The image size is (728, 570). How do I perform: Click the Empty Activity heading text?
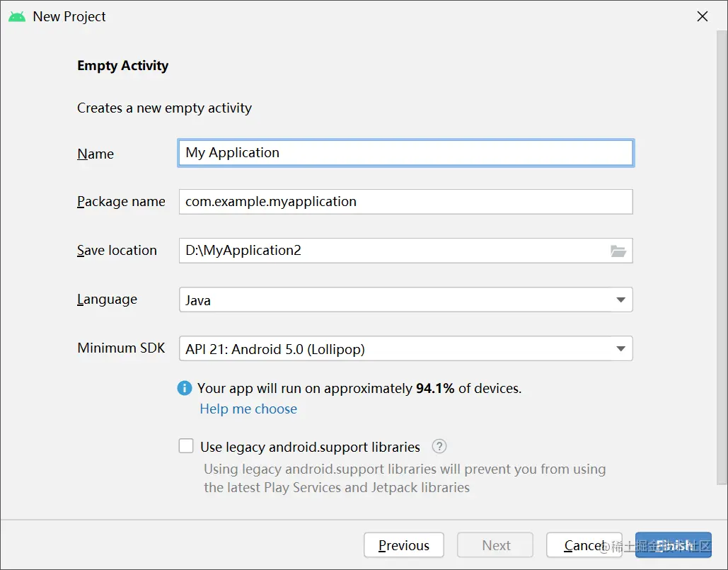(x=122, y=66)
